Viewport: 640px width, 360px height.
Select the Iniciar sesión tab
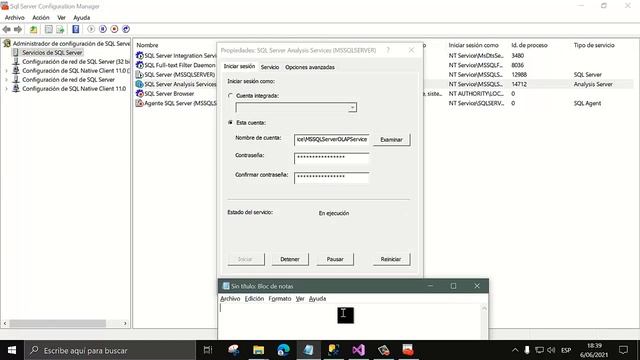click(x=239, y=66)
